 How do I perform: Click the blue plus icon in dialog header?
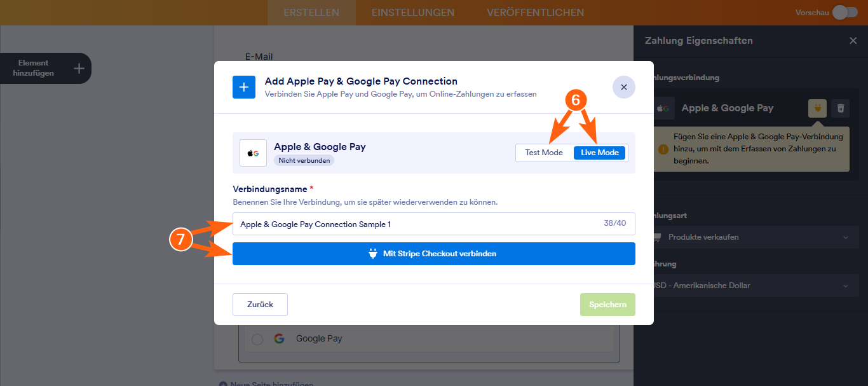pyautogui.click(x=244, y=87)
